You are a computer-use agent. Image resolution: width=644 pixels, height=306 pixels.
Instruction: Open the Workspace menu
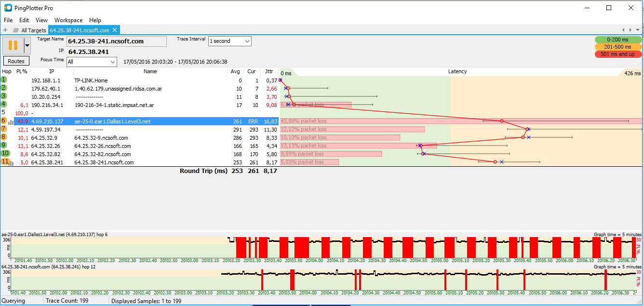[68, 20]
